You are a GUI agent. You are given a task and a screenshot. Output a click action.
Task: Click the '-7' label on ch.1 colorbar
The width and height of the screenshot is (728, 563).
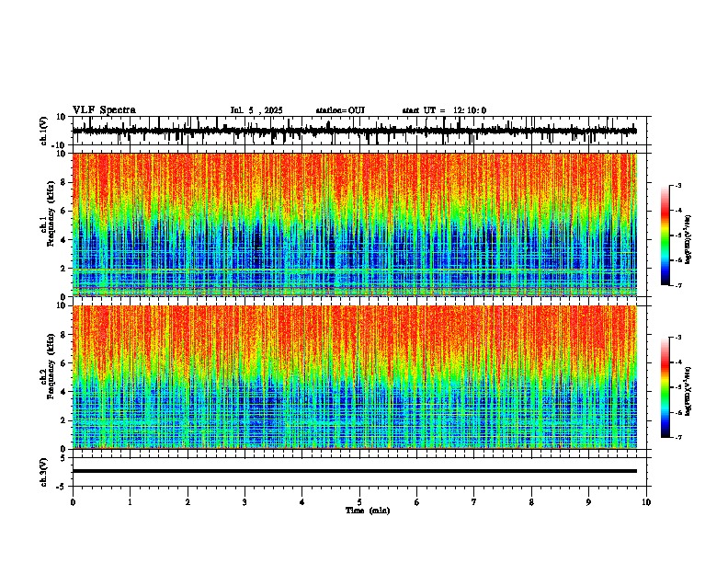point(678,285)
